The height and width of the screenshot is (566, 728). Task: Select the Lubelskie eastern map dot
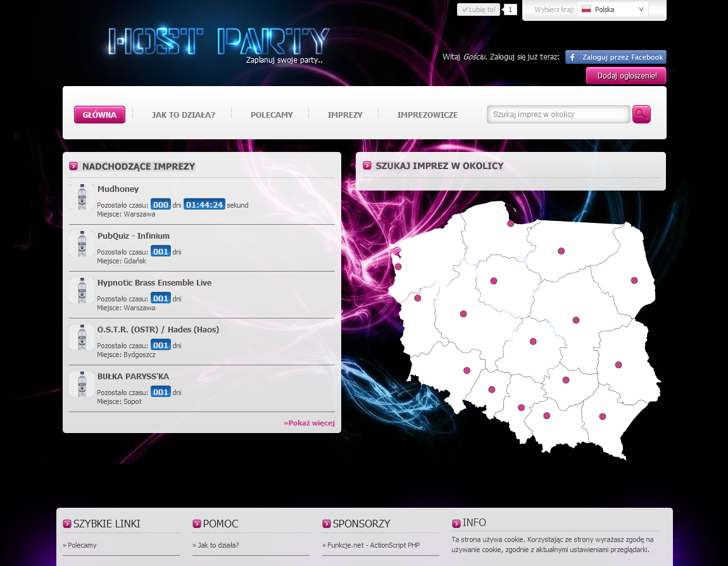pyautogui.click(x=618, y=365)
